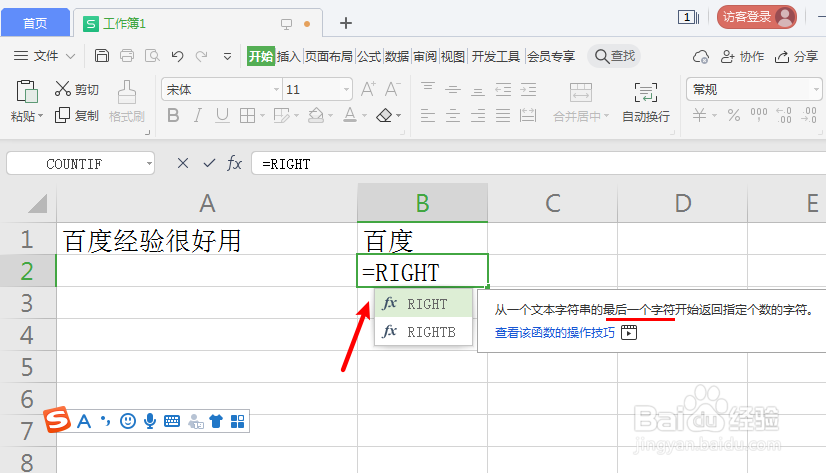Open the number format dropdown 常规
This screenshot has height=473, width=826.
[x=816, y=90]
